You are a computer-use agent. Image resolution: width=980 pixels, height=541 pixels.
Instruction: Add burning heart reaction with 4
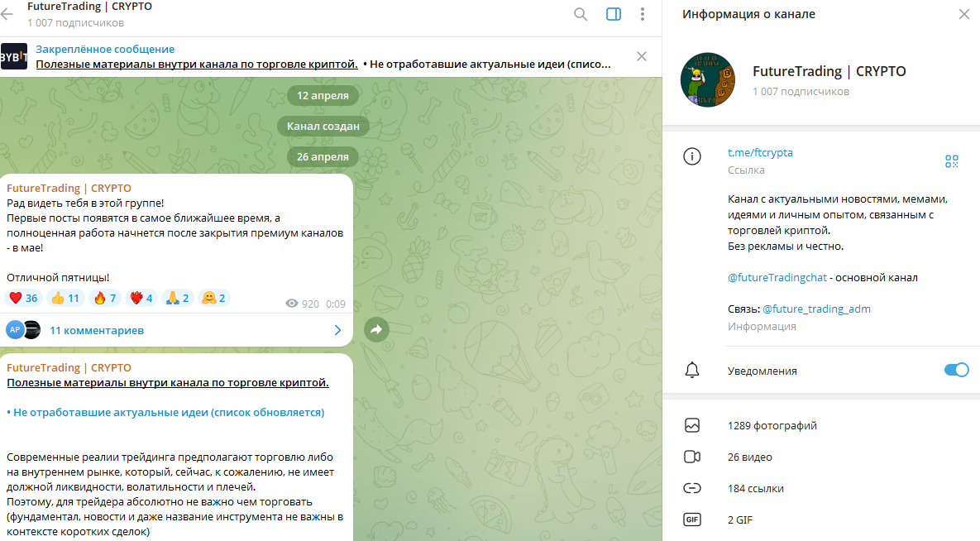141,299
